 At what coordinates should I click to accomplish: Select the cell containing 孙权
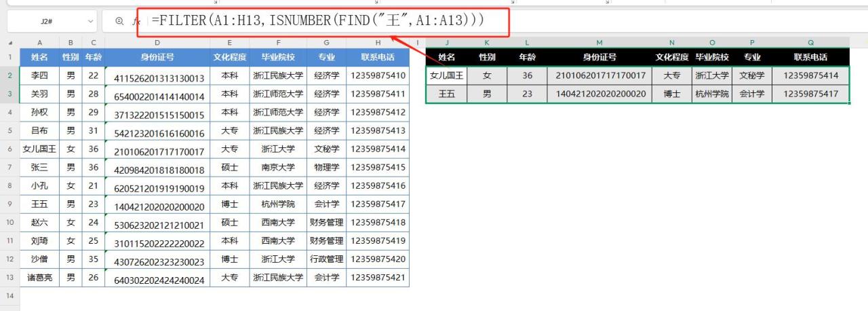39,112
